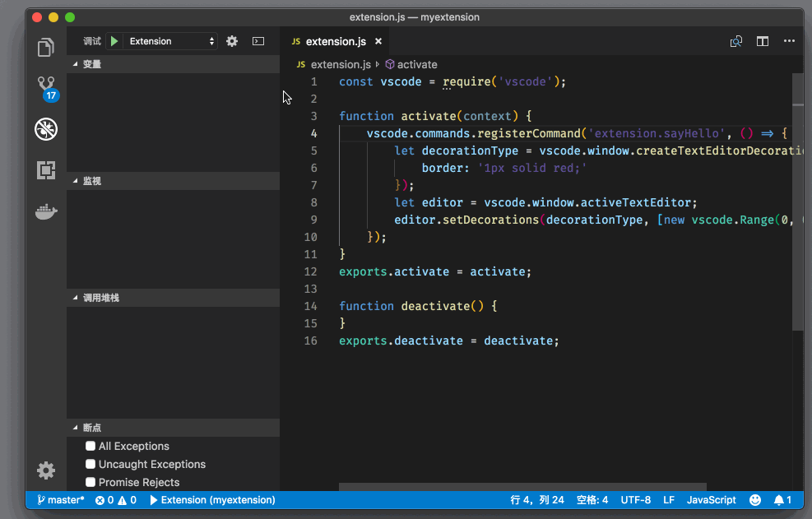Image resolution: width=812 pixels, height=519 pixels.
Task: Open the Extension debug configuration dropdown
Action: pyautogui.click(x=171, y=41)
